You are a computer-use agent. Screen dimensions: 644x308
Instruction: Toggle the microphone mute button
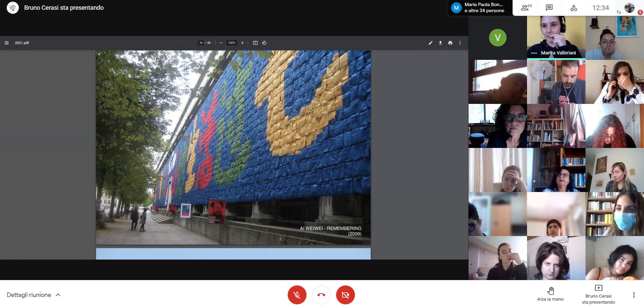click(297, 295)
